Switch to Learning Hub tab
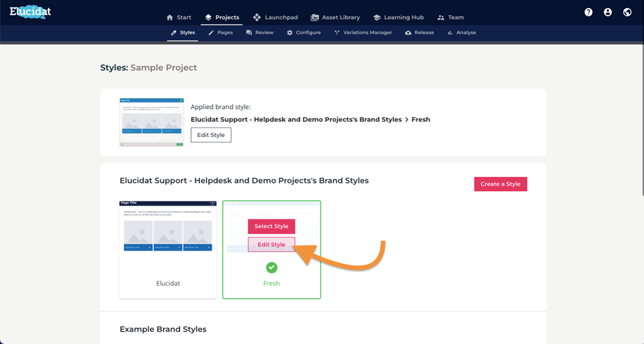 399,17
